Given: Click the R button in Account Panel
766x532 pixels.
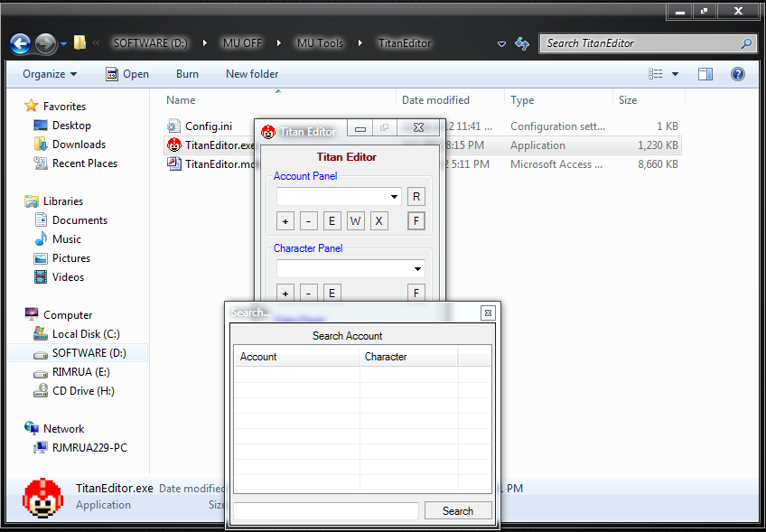Looking at the screenshot, I should pos(416,197).
